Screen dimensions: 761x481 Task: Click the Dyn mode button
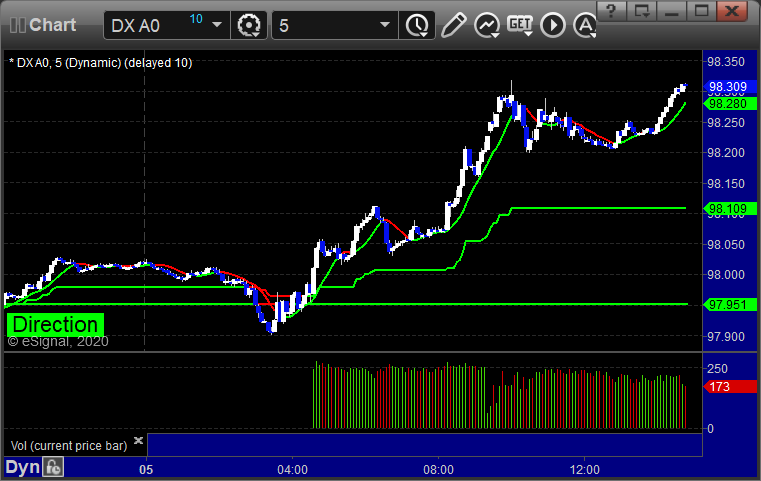[x=22, y=467]
